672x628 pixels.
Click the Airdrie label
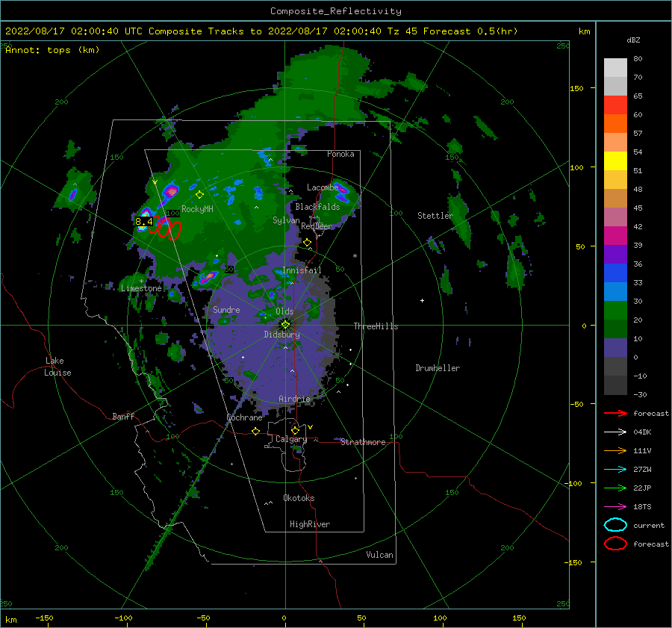coord(294,399)
